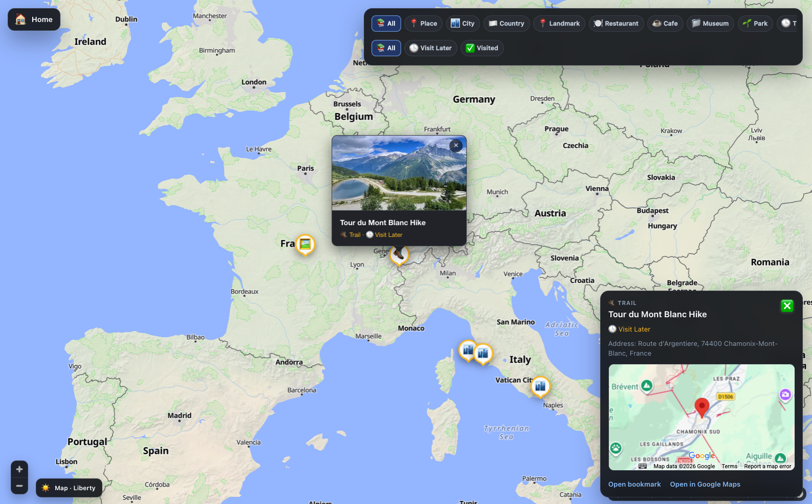Filter bookmarks by Landmark

(559, 24)
